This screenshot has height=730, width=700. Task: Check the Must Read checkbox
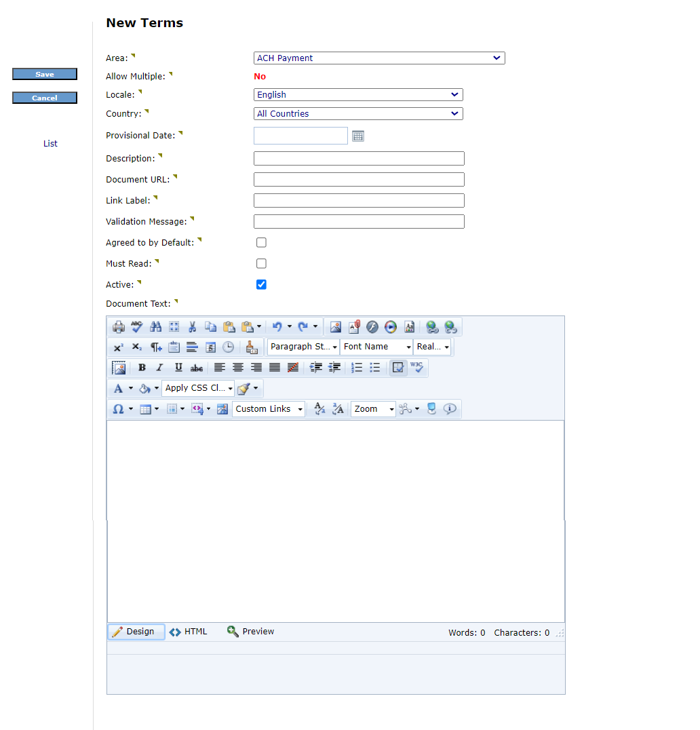(261, 264)
